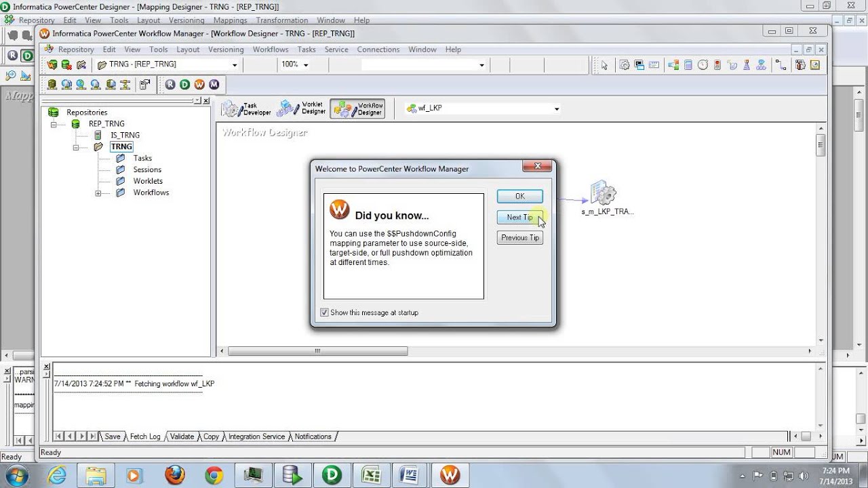The width and height of the screenshot is (868, 488).
Task: Open the Workflows menu
Action: point(271,49)
